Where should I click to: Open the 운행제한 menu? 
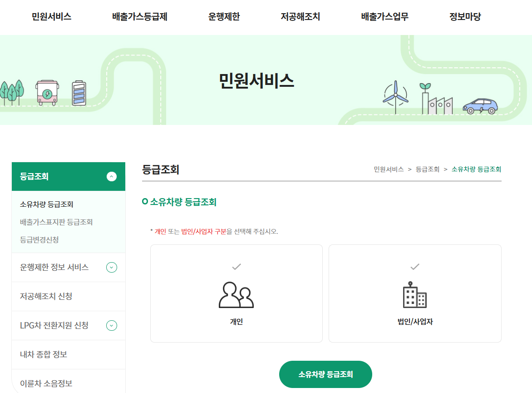[224, 16]
